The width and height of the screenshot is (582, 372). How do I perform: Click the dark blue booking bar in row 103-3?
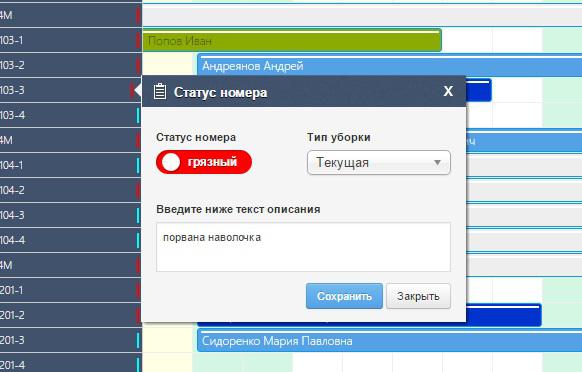(479, 90)
